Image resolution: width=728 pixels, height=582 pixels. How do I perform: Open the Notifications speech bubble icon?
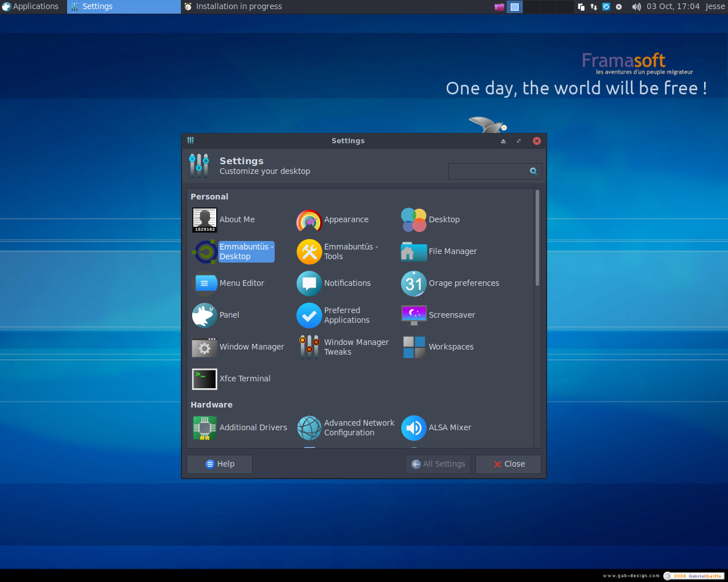pos(309,284)
